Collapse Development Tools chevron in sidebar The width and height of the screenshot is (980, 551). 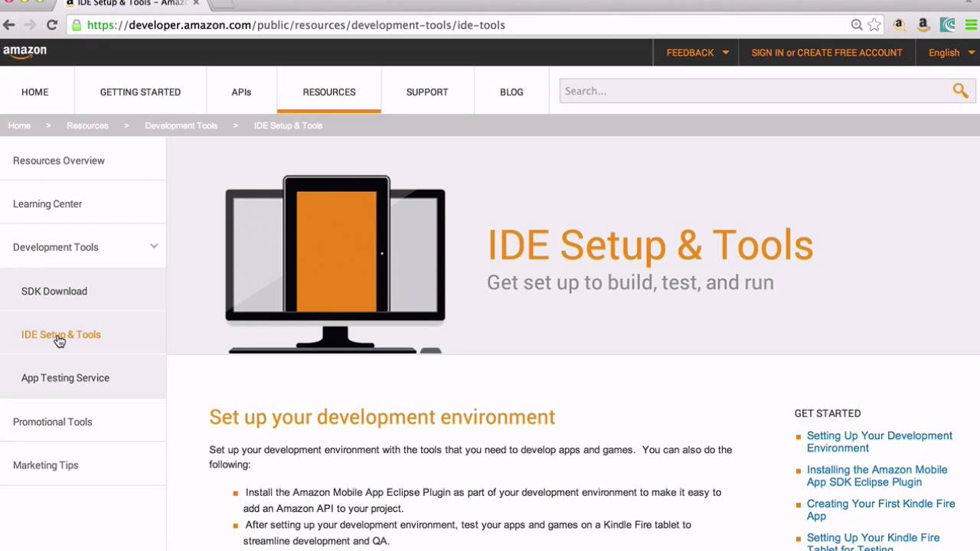point(154,246)
